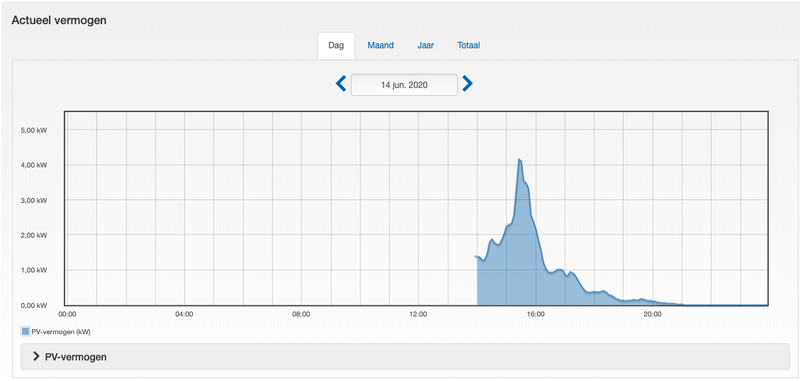
Task: Click the 04:00 time axis label
Action: tap(184, 314)
